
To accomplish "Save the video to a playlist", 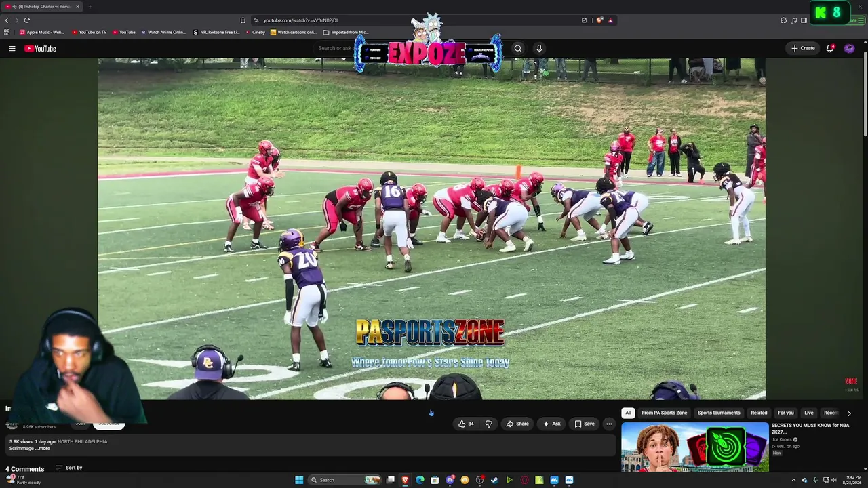I will [x=585, y=424].
